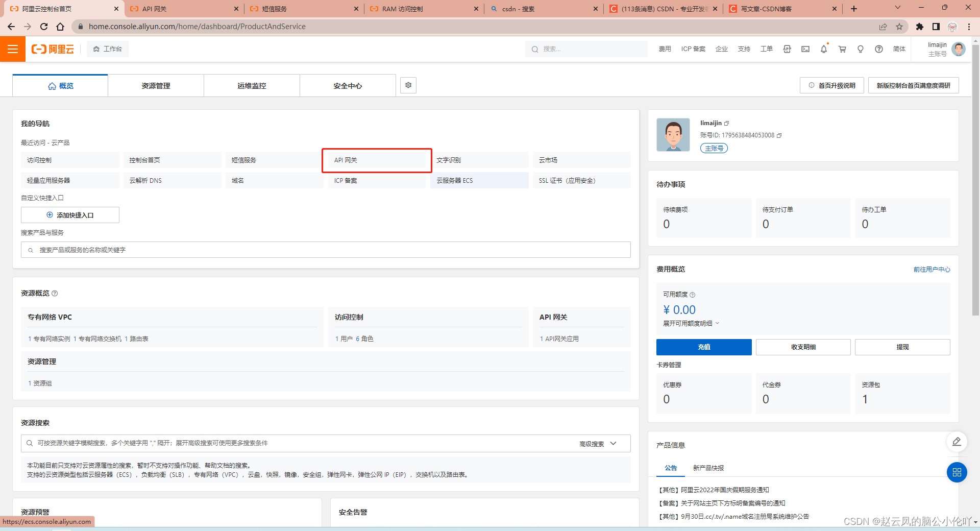This screenshot has height=531, width=980.
Task: Click the blue 充值 button
Action: click(704, 347)
